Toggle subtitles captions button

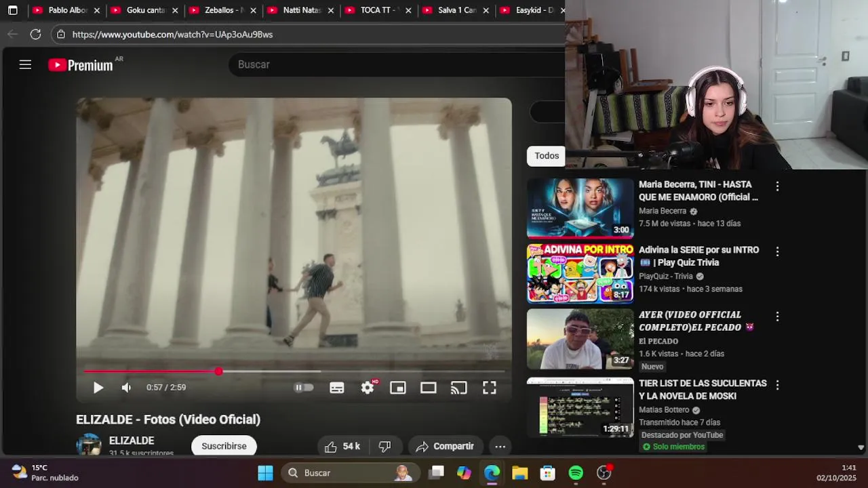tap(337, 388)
